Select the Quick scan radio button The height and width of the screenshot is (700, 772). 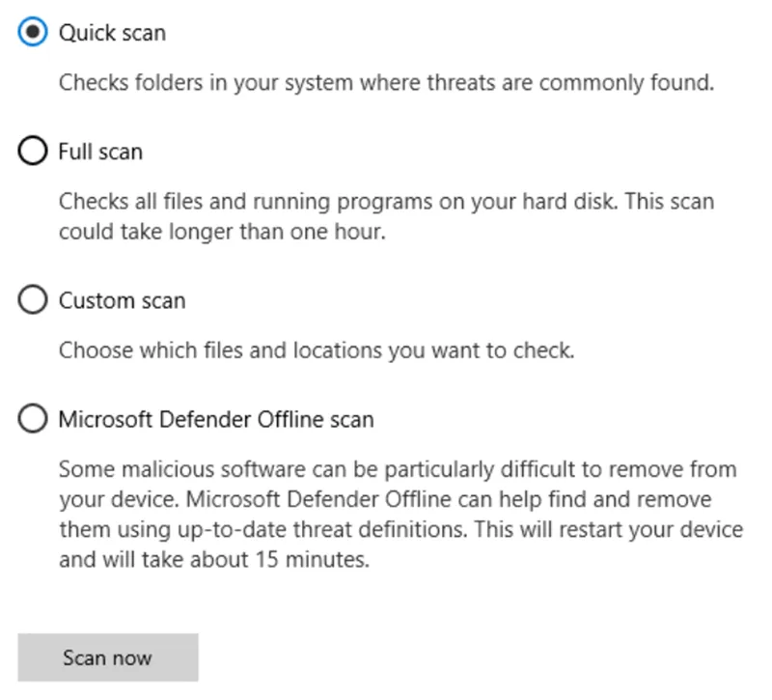[32, 33]
